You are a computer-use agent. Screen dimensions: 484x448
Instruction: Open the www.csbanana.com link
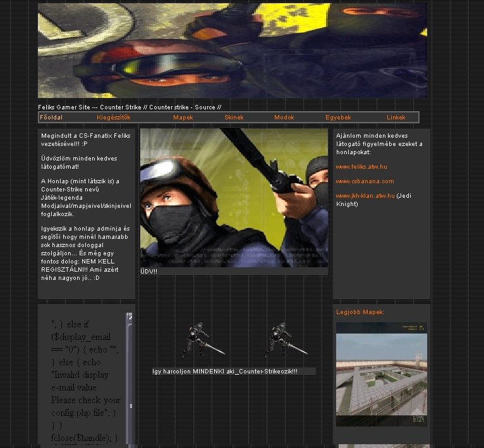coord(365,181)
